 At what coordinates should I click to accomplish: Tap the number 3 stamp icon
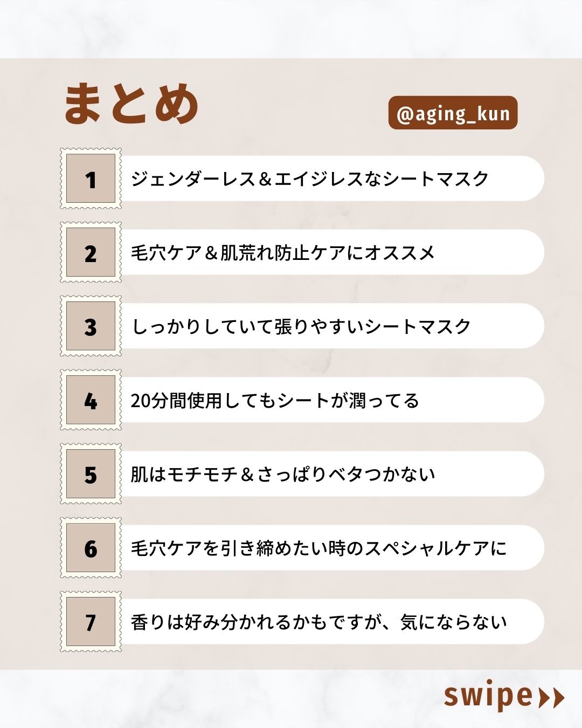click(x=91, y=326)
